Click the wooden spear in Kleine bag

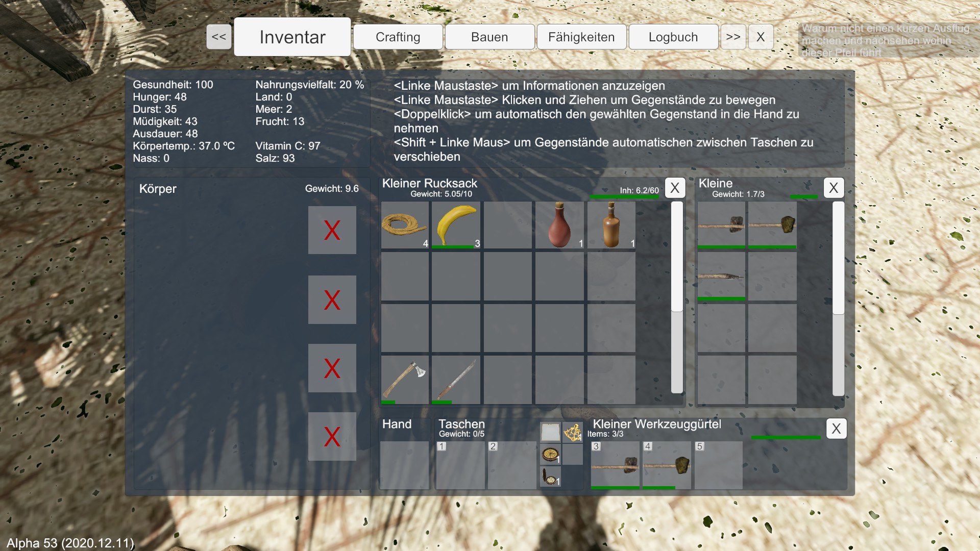(x=721, y=277)
